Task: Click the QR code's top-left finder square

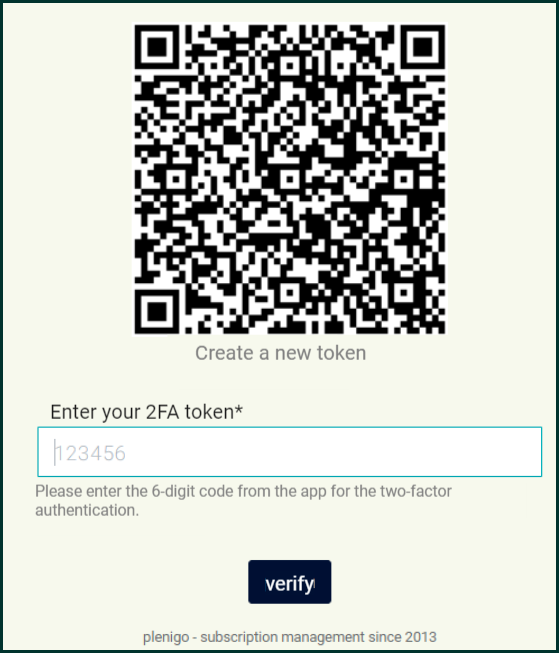Action: tap(157, 46)
